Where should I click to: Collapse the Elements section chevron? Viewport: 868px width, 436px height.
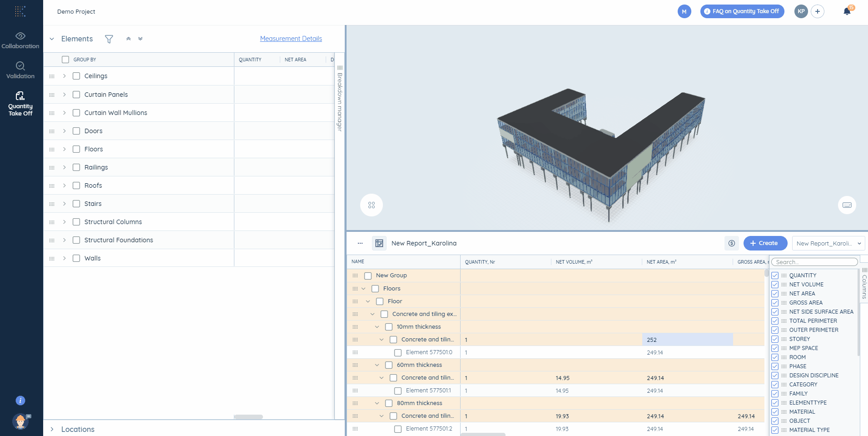click(52, 39)
